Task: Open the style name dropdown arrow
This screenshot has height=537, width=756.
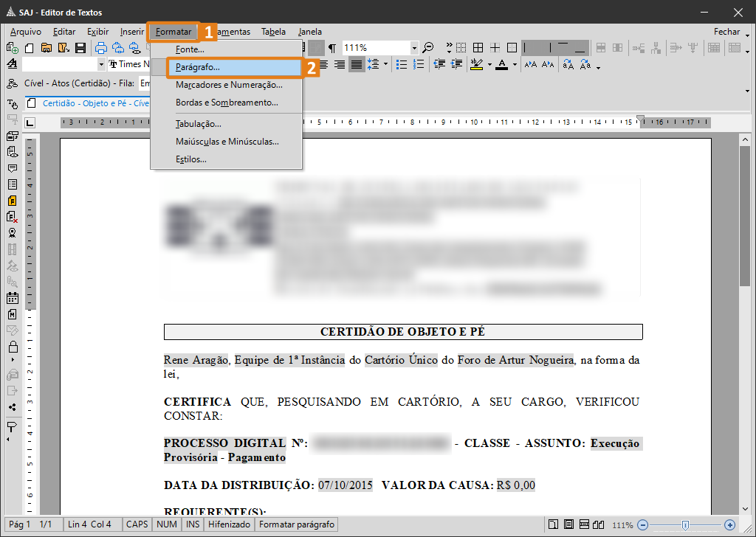Action: click(101, 64)
